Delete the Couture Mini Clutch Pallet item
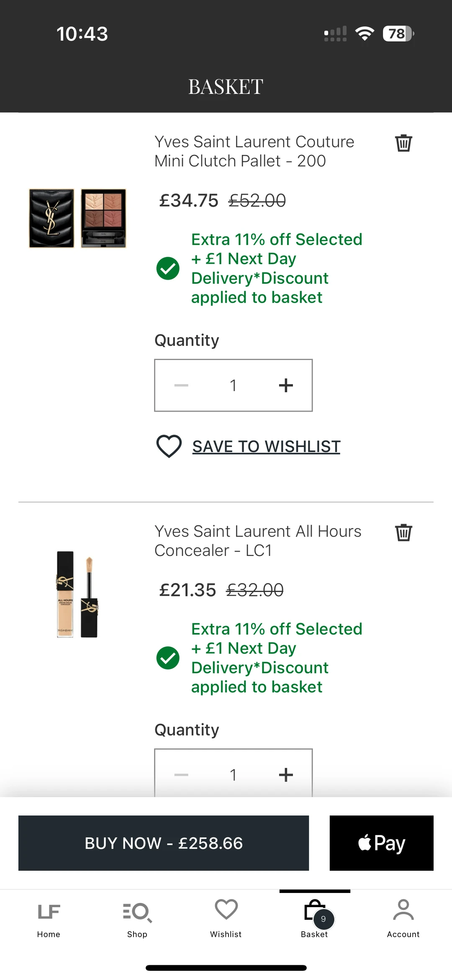Viewport: 452px width, 980px height. (403, 143)
